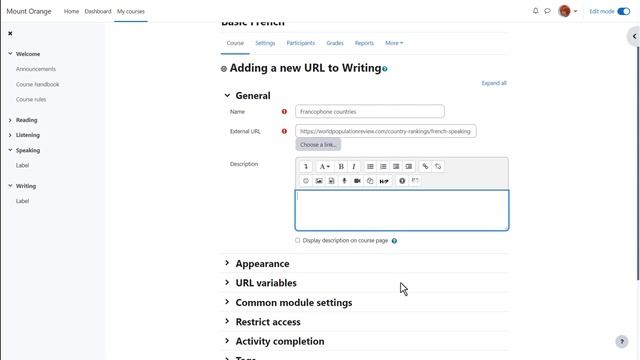Open the Reports tab
This screenshot has height=360, width=640.
(364, 43)
